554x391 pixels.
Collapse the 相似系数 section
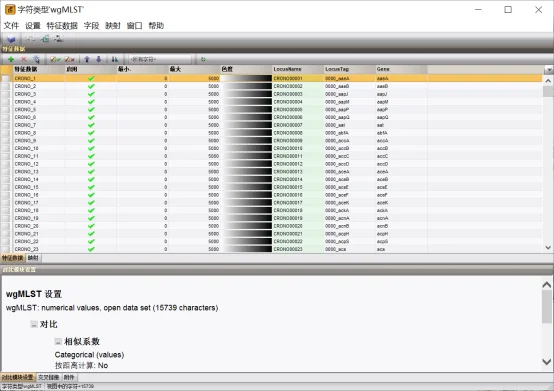pyautogui.click(x=58, y=341)
